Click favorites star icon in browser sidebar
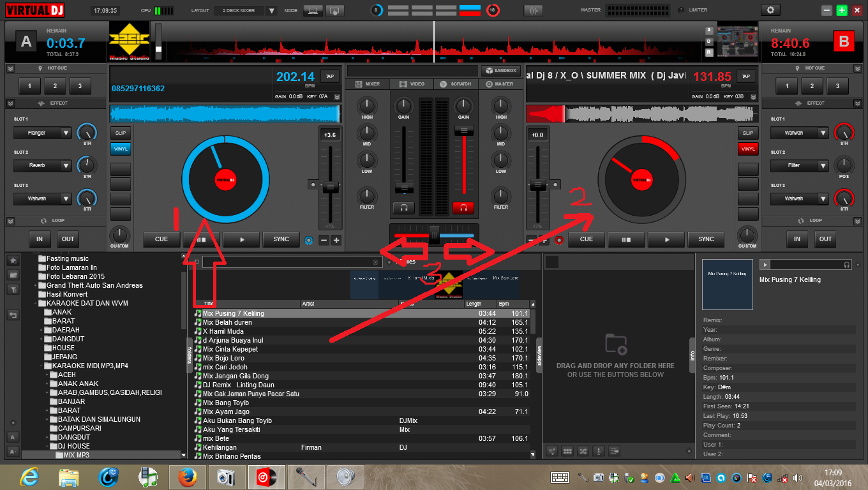Image resolution: width=868 pixels, height=490 pixels. pyautogui.click(x=12, y=261)
